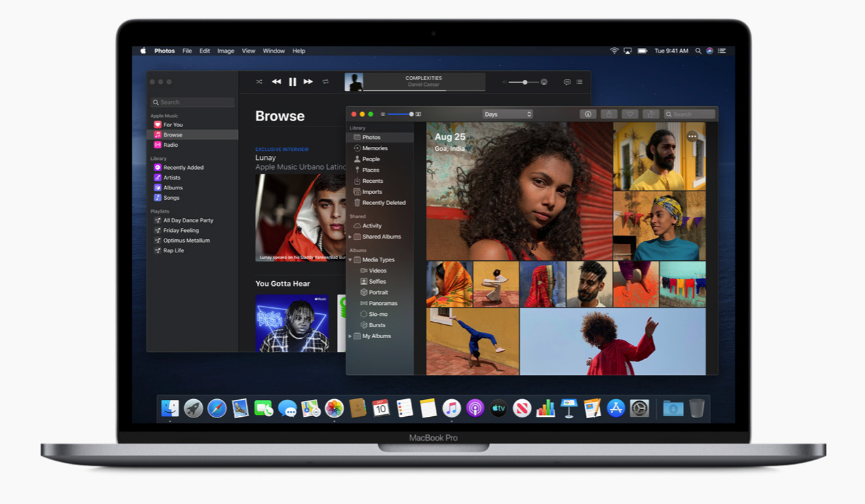Pause the playing song in Music
The width and height of the screenshot is (865, 504).
[x=292, y=82]
